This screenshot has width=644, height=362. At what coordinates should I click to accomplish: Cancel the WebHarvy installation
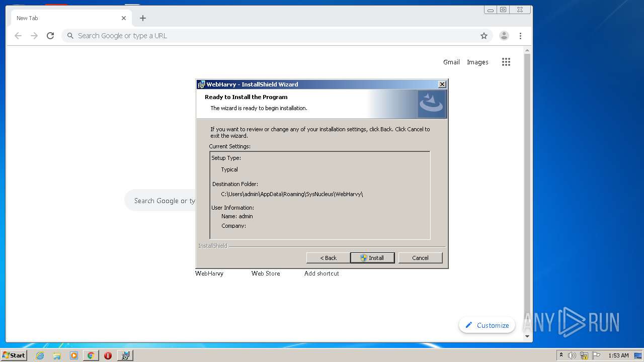click(x=420, y=258)
